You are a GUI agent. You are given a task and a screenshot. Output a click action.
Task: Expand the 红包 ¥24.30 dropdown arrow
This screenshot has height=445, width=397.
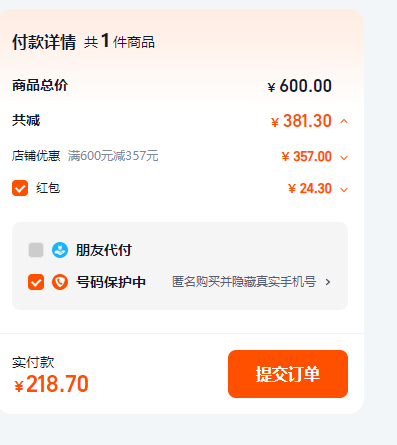click(x=344, y=190)
